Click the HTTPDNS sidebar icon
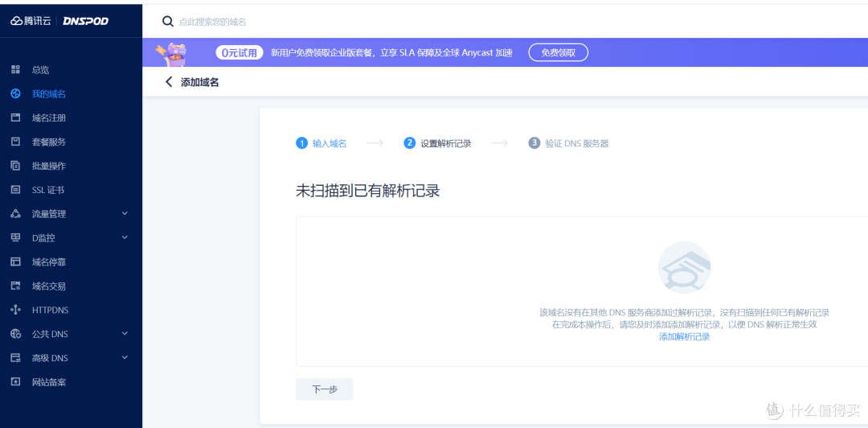This screenshot has height=428, width=868. (x=15, y=310)
